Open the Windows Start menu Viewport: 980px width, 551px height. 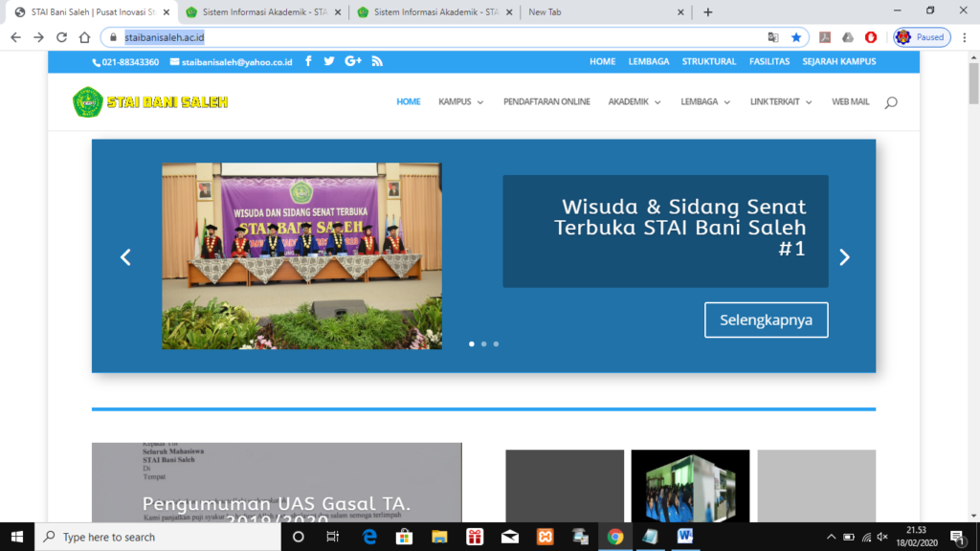click(x=17, y=537)
